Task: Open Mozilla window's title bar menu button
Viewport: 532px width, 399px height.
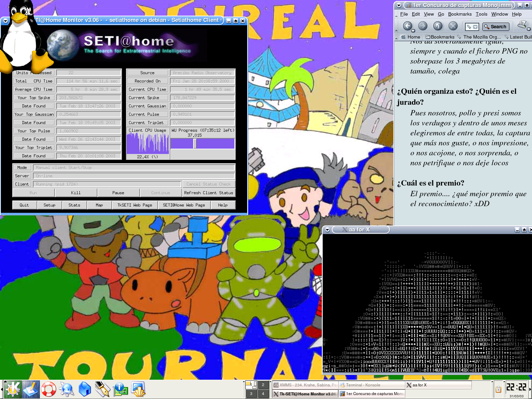Action: [399, 5]
